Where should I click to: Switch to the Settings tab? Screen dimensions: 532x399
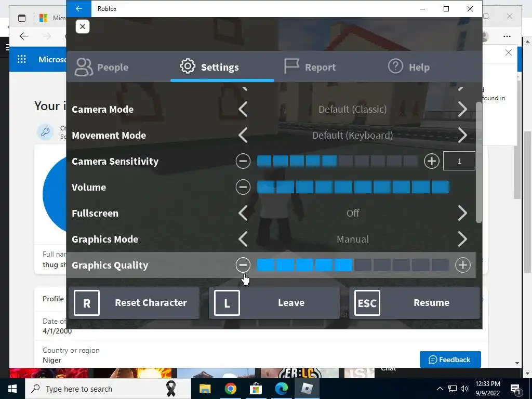[x=209, y=66]
